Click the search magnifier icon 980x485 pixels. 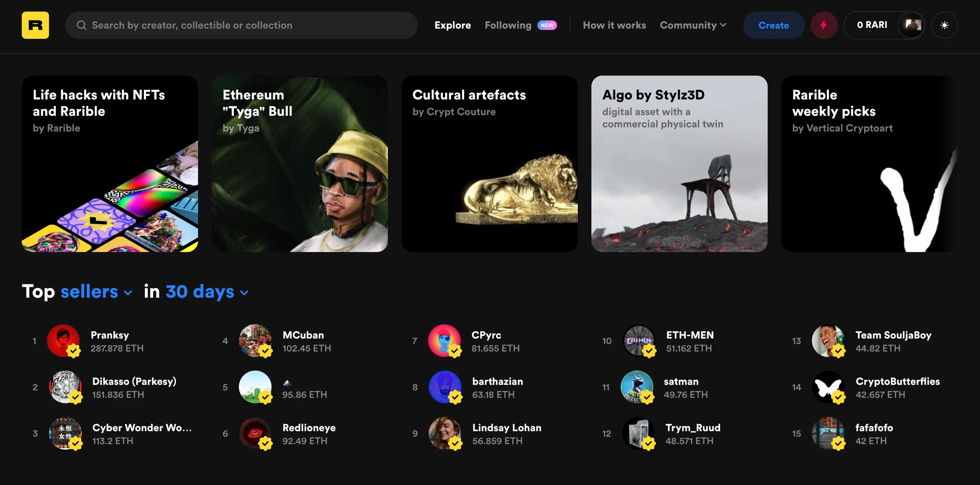pos(81,25)
